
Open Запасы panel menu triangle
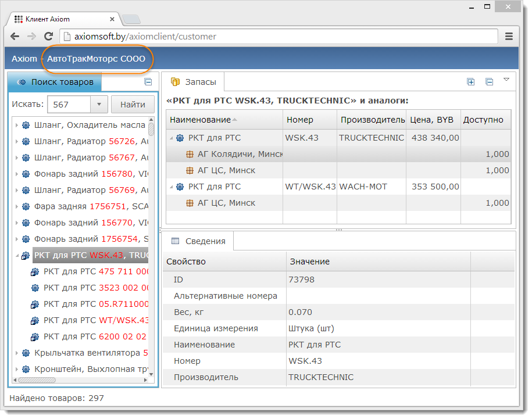coord(506,80)
